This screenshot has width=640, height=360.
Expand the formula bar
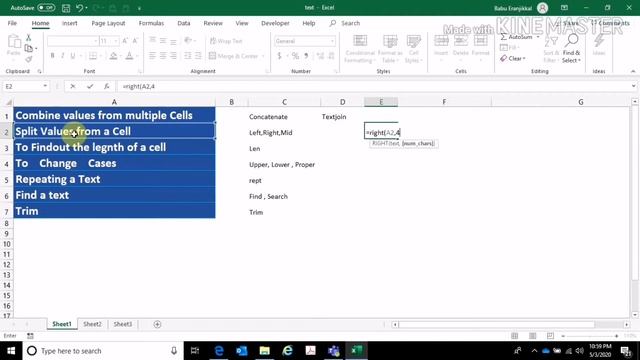click(x=633, y=86)
